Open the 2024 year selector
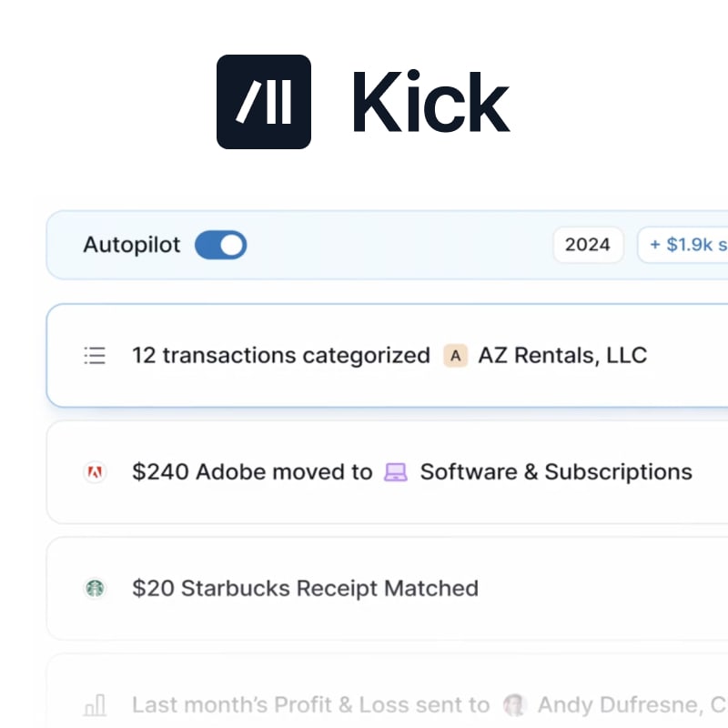The width and height of the screenshot is (728, 728). (x=588, y=245)
